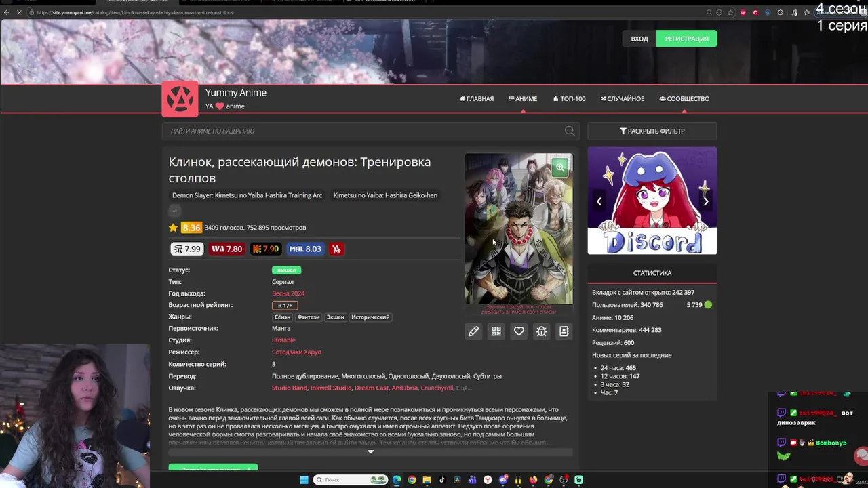Image resolution: width=868 pixels, height=488 pixels.
Task: Bookmark the page with the address bar star
Action: pos(730,12)
